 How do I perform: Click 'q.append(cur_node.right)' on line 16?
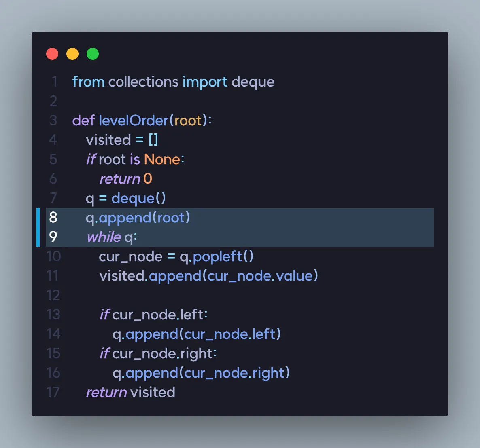201,373
